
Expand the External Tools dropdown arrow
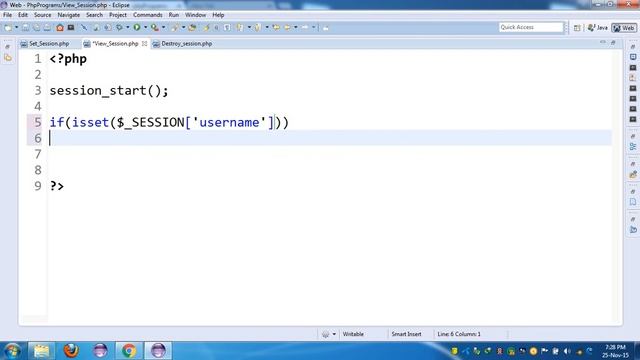[163, 28]
